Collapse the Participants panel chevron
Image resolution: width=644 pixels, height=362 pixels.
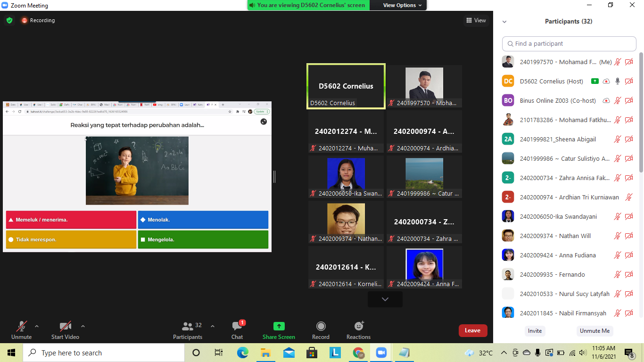click(504, 22)
